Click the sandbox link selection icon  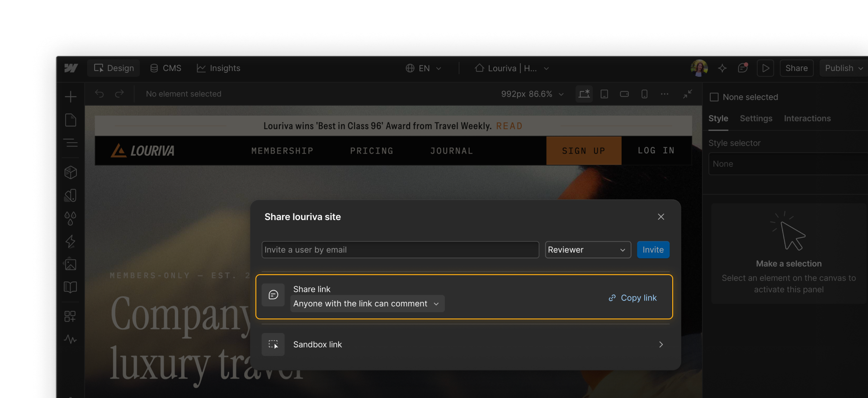[x=274, y=345]
